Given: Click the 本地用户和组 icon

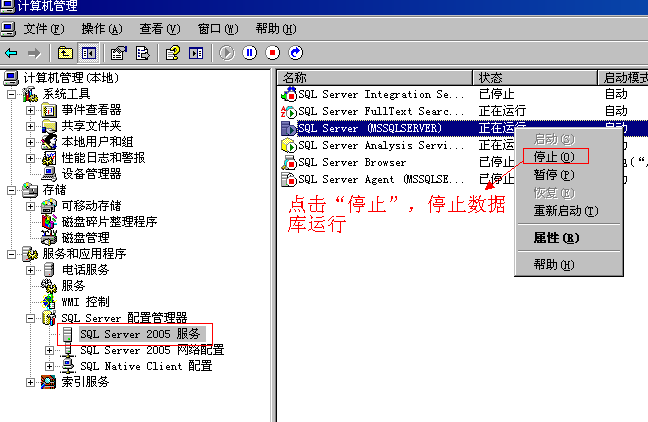Looking at the screenshot, I should coord(49,142).
